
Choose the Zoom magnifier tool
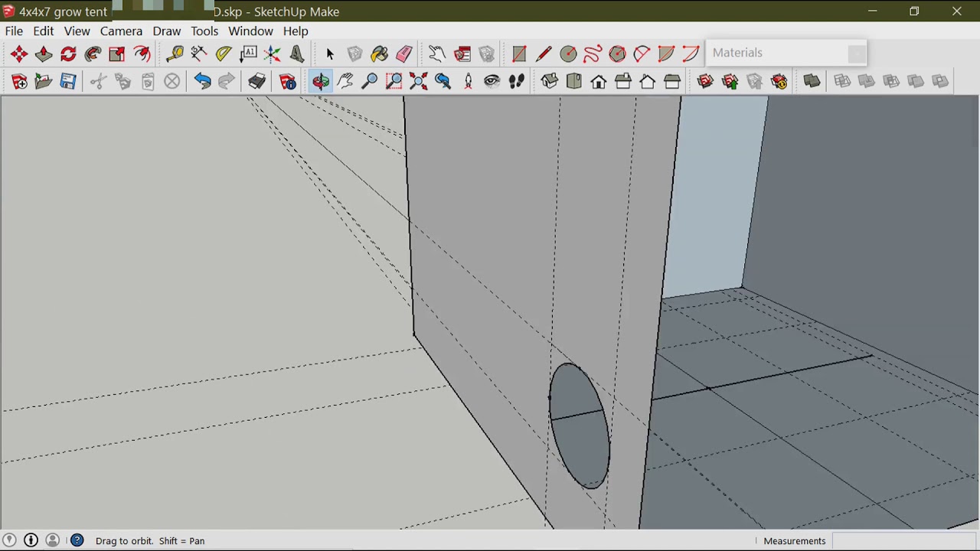point(370,81)
